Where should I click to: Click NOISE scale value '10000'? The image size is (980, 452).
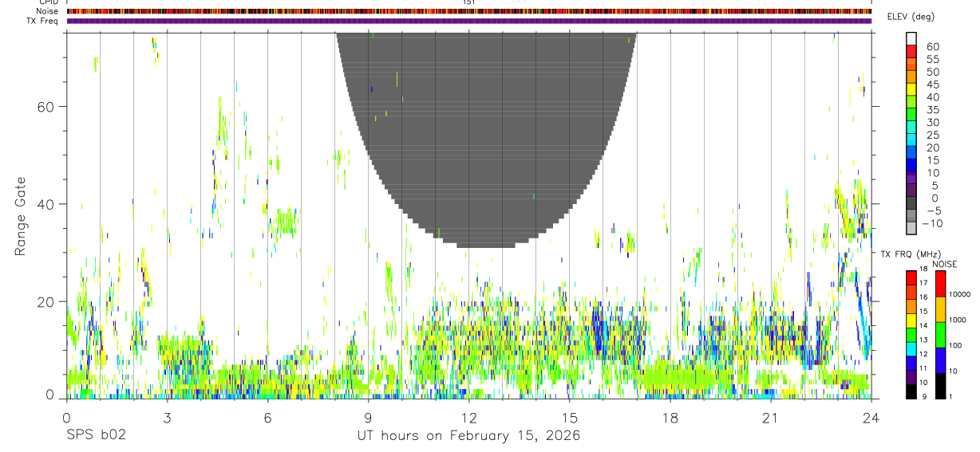[960, 295]
